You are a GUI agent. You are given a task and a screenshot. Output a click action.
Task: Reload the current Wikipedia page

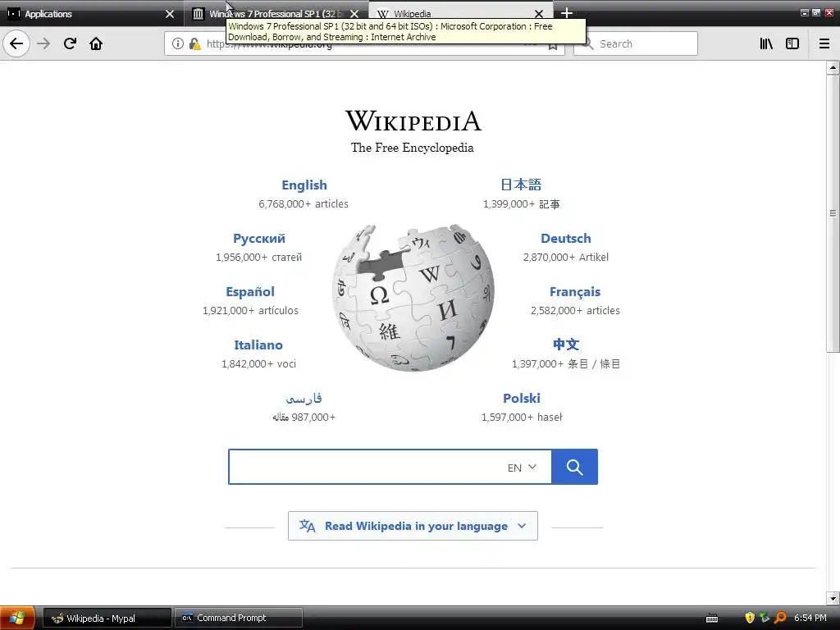pyautogui.click(x=70, y=43)
